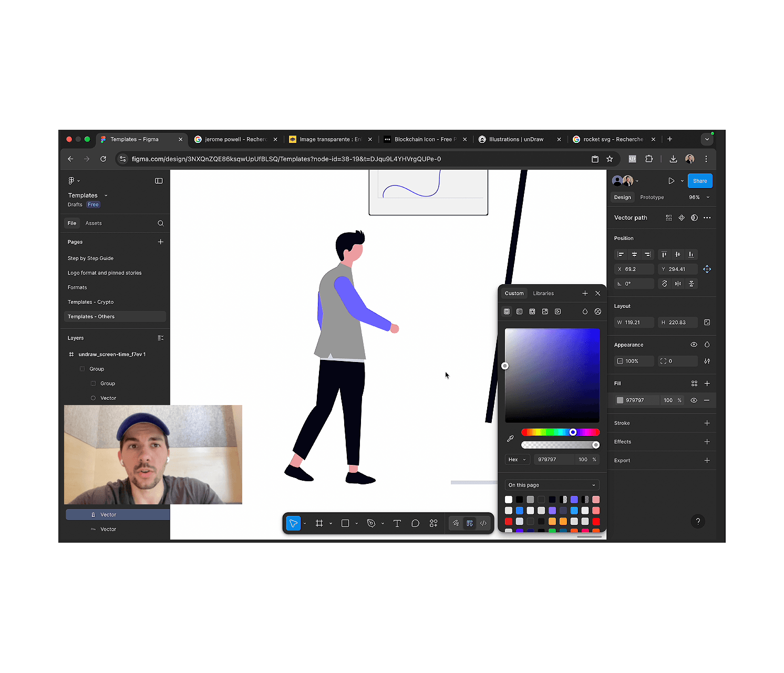Viewport: 784px width, 673px height.
Task: Collapse all layers icon in Layers header
Action: pos(161,338)
